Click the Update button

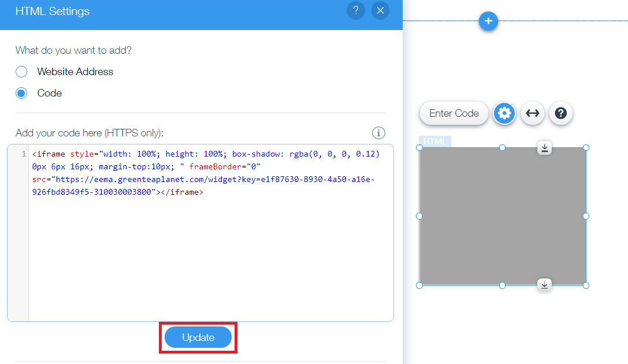click(x=198, y=337)
